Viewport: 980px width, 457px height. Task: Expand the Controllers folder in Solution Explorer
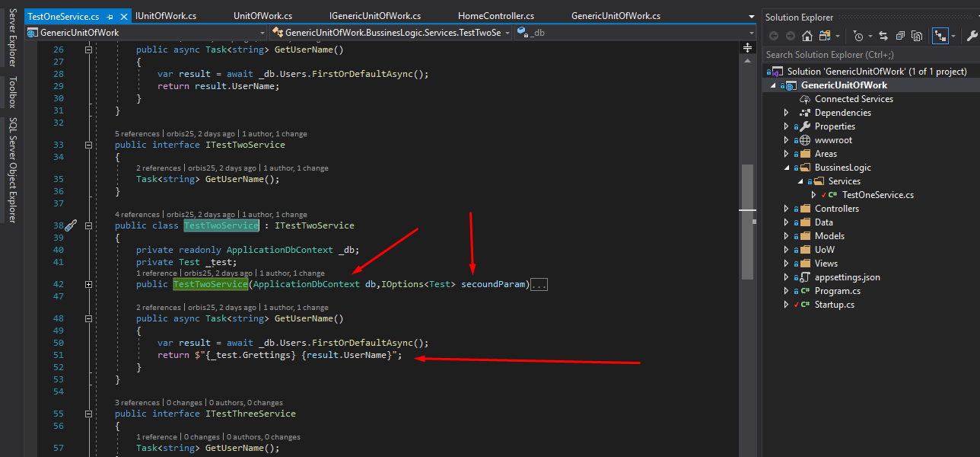[786, 208]
